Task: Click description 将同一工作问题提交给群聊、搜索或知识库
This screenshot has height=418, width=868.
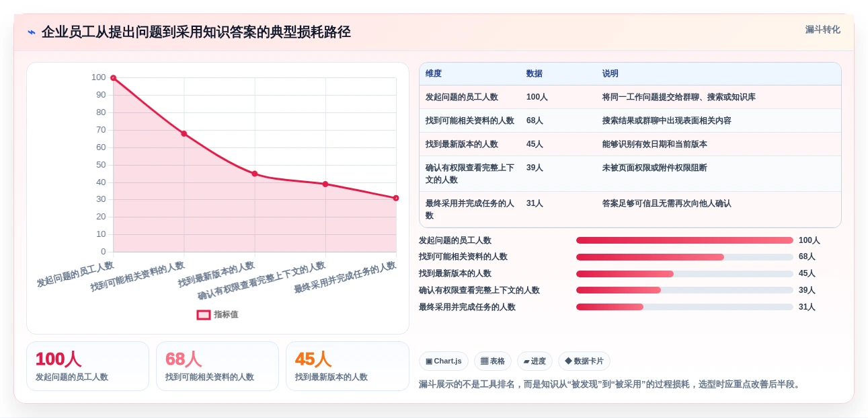Action: [679, 97]
